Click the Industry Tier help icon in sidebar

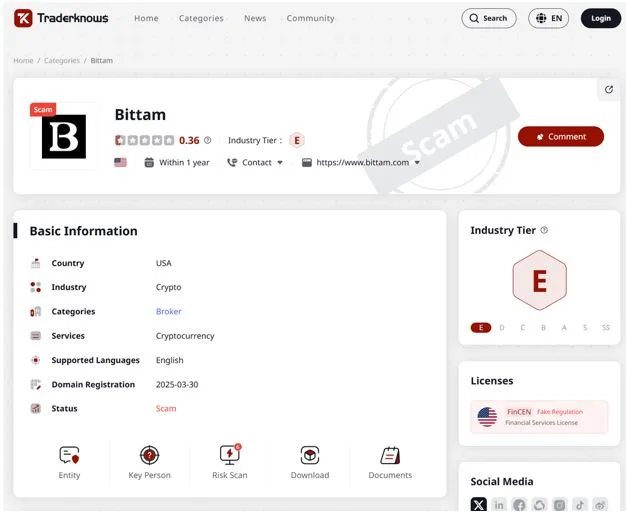[544, 230]
